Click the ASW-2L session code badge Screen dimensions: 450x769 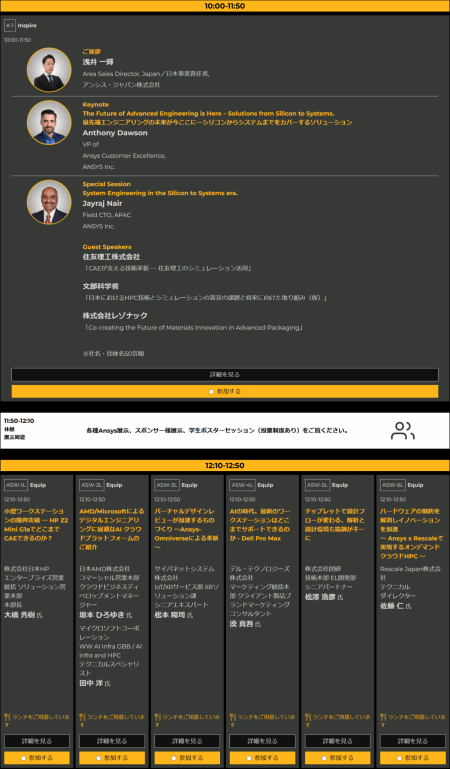tap(92, 485)
